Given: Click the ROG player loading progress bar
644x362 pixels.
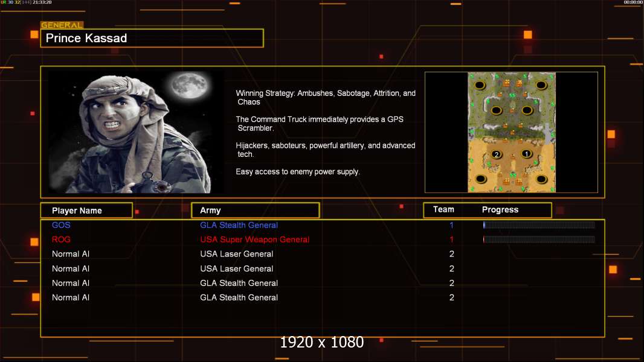Looking at the screenshot, I should click(539, 240).
